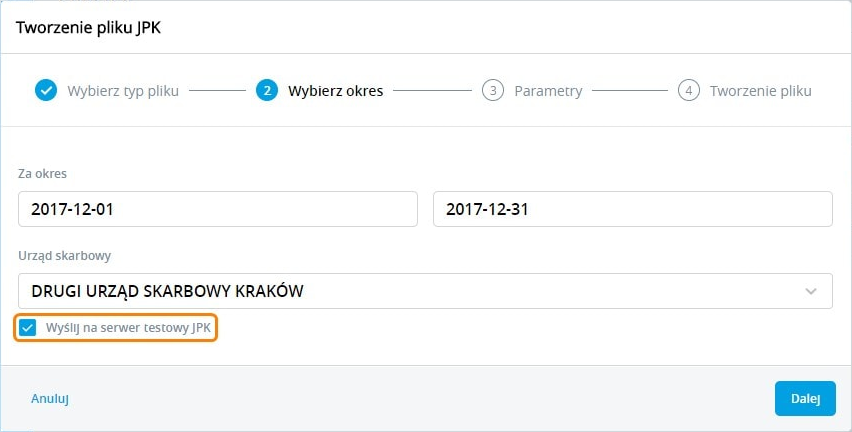Click the end date field 2017-12-31
The width and height of the screenshot is (852, 432).
632,210
